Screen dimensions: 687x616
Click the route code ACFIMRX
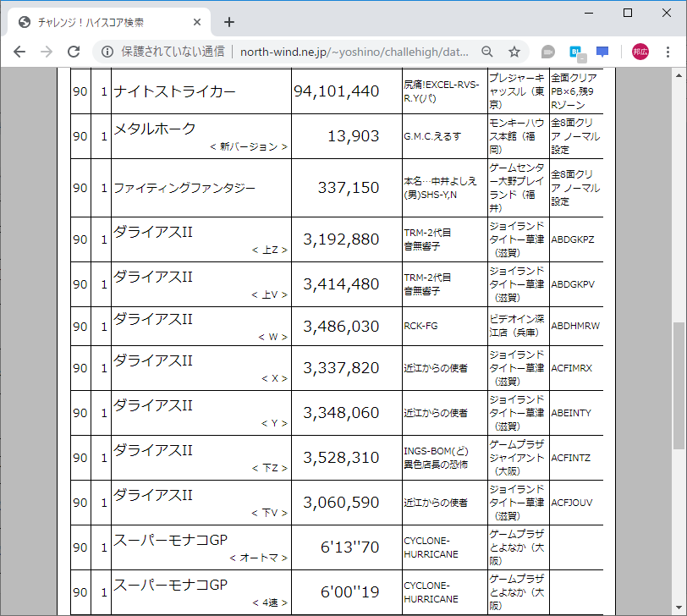(x=571, y=368)
